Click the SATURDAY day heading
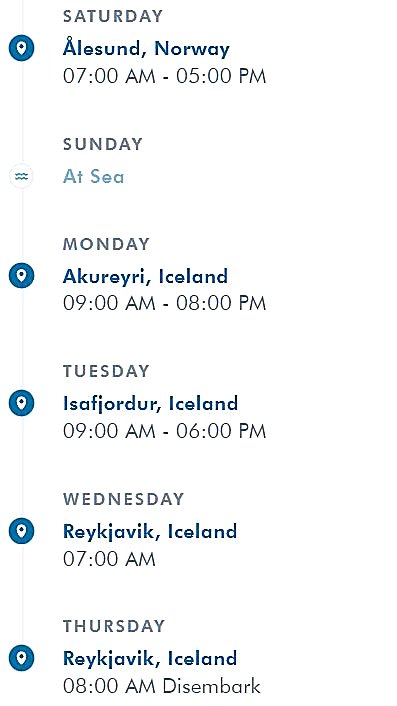 113,17
